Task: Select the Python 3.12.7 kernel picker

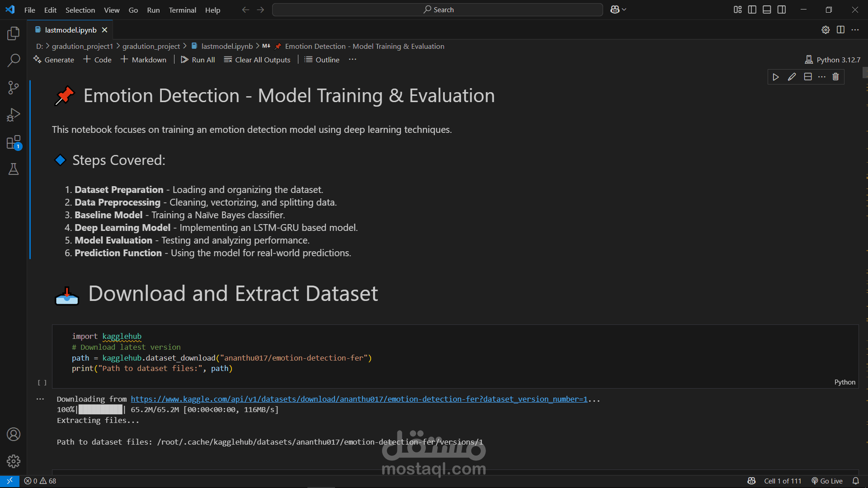Action: (833, 60)
